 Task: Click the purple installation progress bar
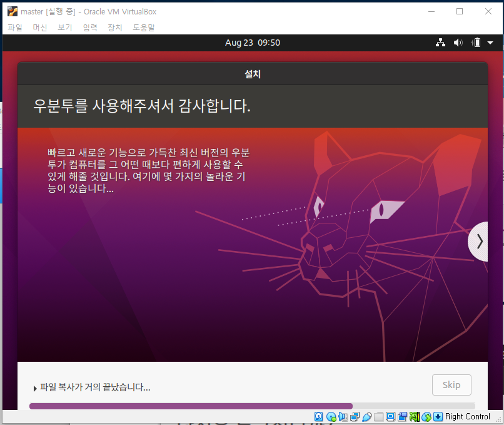click(252, 406)
